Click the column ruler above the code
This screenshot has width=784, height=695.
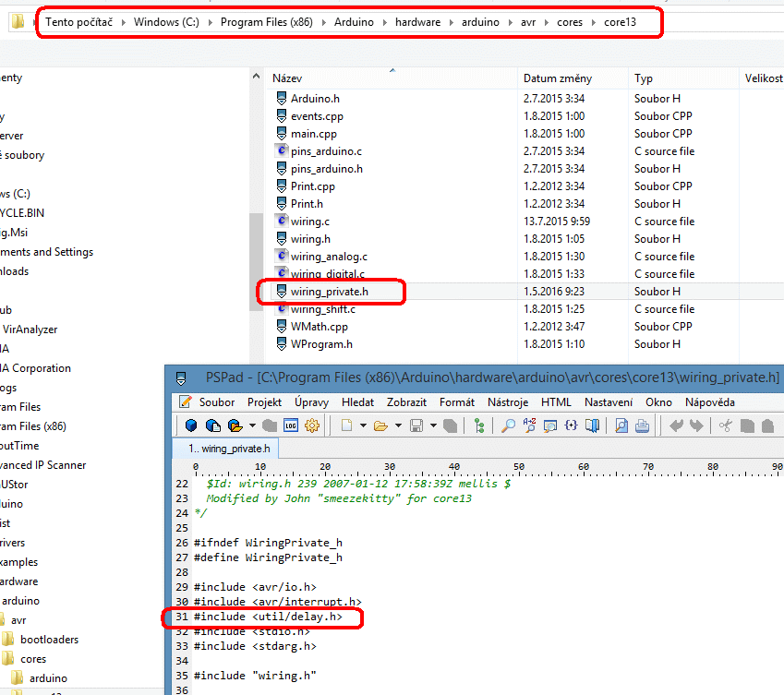pos(478,468)
